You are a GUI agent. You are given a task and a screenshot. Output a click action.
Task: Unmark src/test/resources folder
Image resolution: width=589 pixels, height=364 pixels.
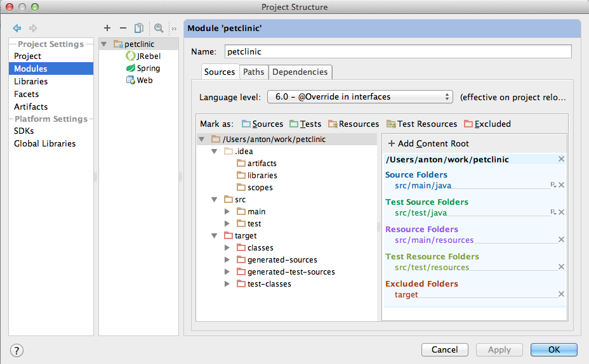[x=561, y=267]
